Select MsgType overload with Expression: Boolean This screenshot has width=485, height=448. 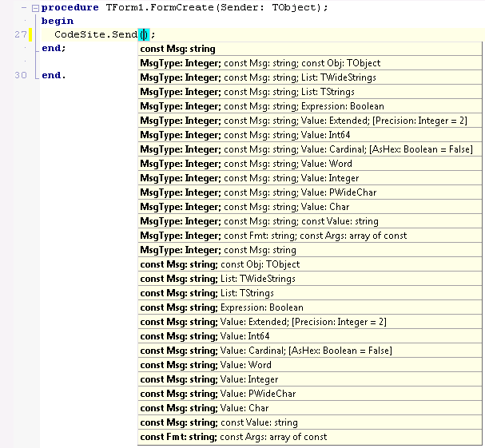(310, 106)
